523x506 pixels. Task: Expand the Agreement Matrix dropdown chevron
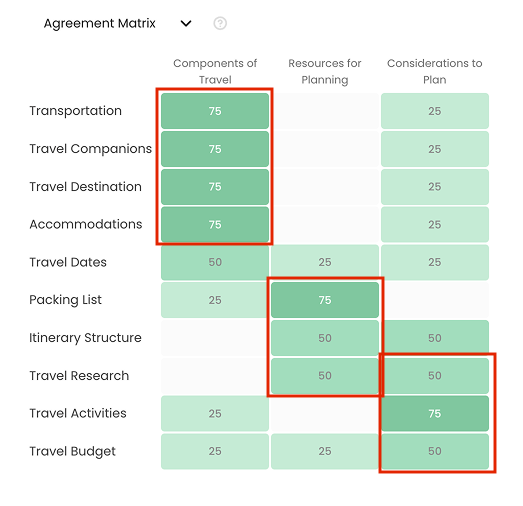[x=186, y=23]
